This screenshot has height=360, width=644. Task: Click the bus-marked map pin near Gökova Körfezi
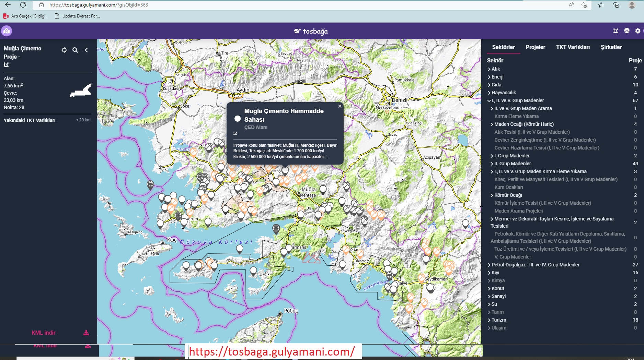tap(276, 228)
